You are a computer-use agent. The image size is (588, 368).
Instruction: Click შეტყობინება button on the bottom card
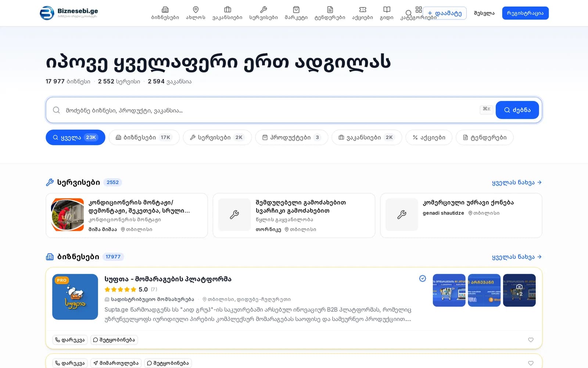coord(168,363)
